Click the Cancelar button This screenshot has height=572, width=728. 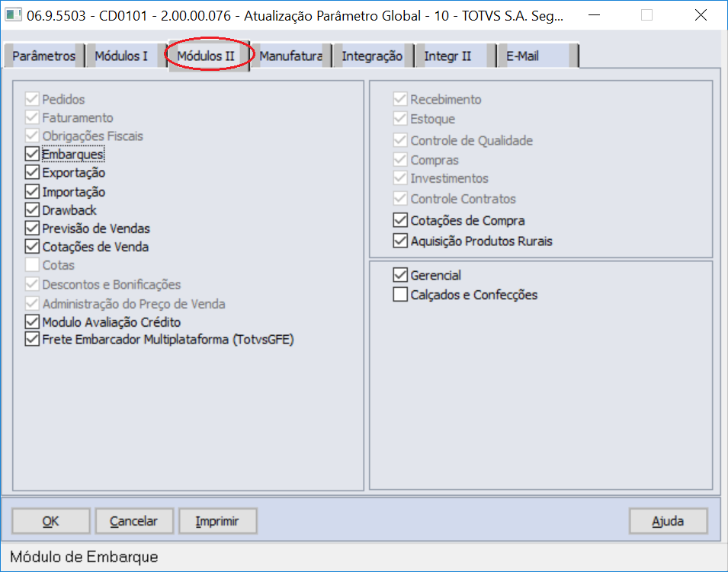click(133, 521)
